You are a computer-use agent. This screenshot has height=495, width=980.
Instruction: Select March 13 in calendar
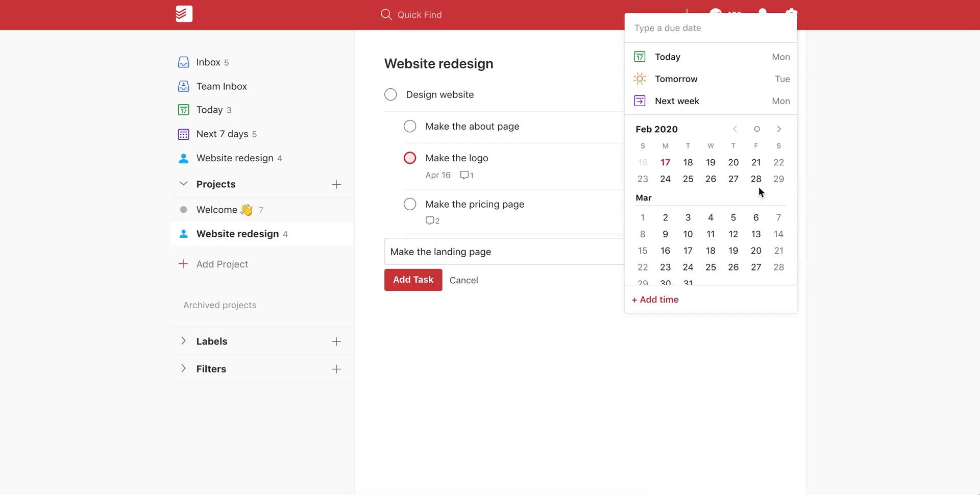click(756, 234)
